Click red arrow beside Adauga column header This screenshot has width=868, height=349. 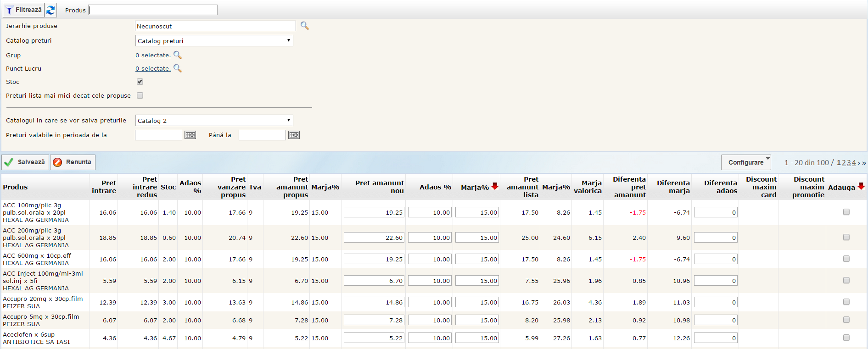pyautogui.click(x=861, y=186)
